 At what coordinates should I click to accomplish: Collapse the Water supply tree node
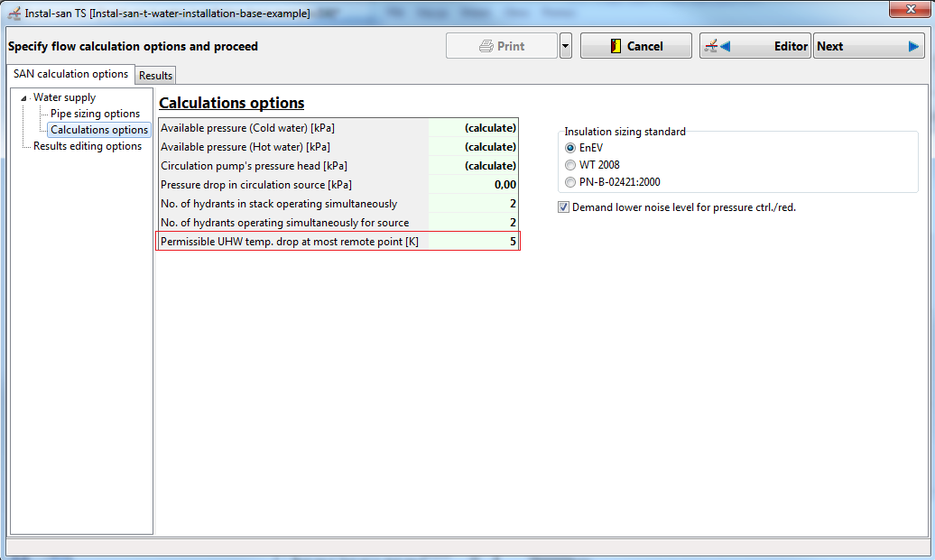coord(23,97)
